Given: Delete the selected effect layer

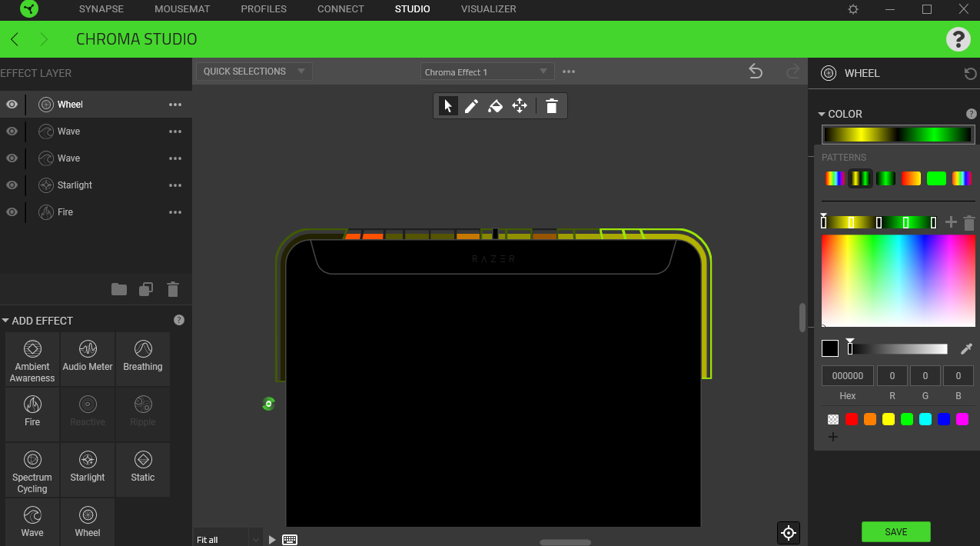Looking at the screenshot, I should pyautogui.click(x=173, y=289).
